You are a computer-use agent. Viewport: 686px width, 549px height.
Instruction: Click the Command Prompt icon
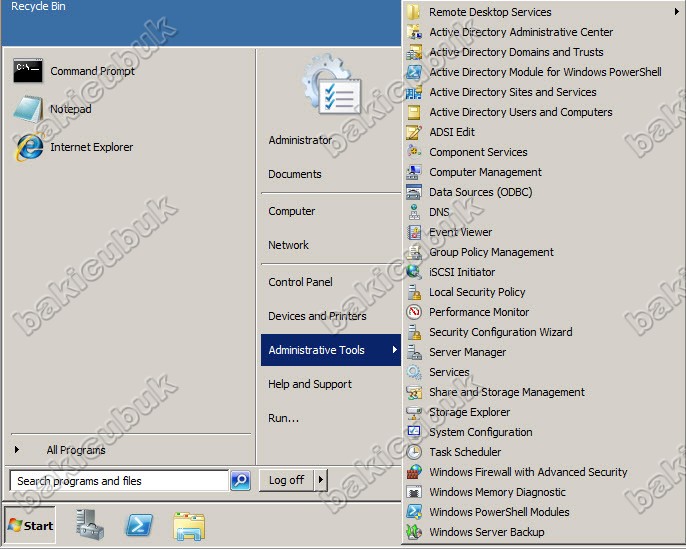tap(28, 70)
